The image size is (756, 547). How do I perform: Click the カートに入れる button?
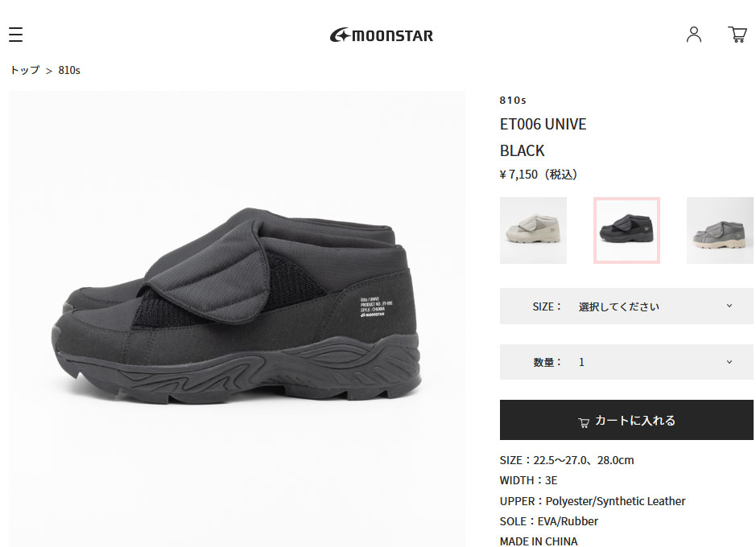[626, 420]
